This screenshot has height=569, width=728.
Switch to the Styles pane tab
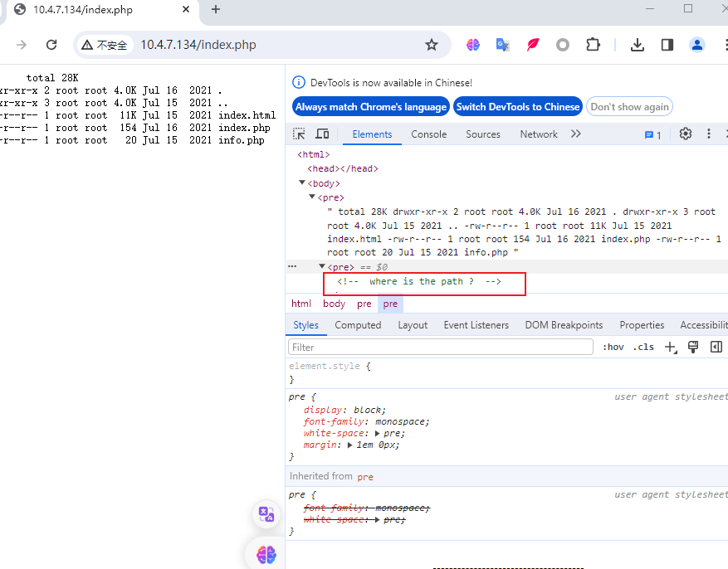coord(306,325)
